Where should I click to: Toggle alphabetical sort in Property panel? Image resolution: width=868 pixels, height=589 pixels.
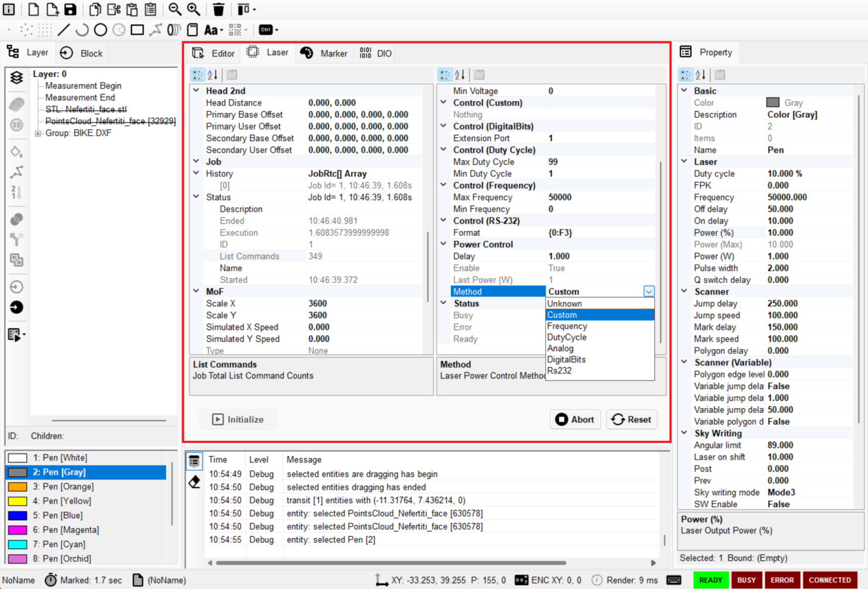click(x=701, y=75)
